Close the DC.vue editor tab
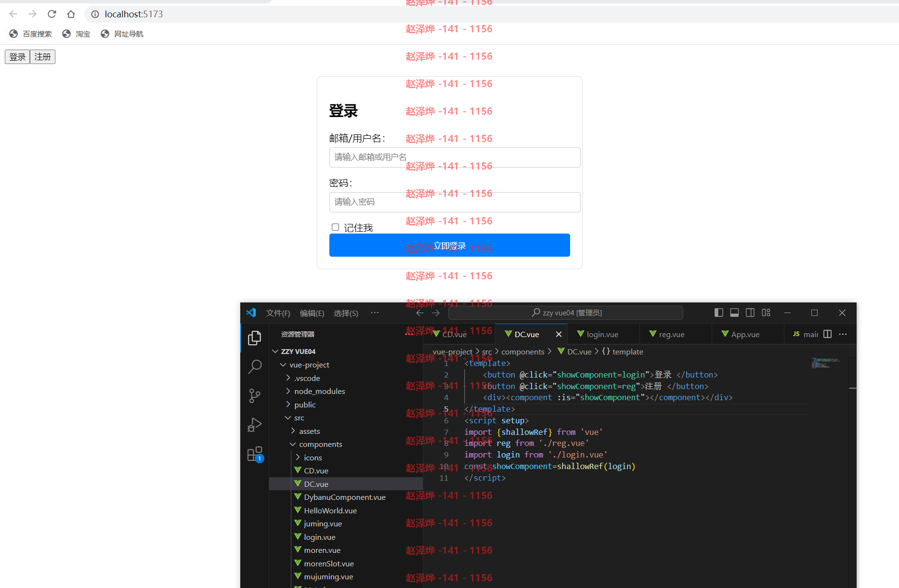899x588 pixels. coord(559,334)
